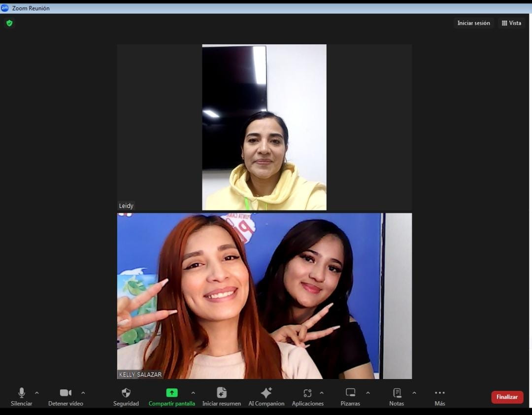Expand the arrow next to Aplicaciones
Viewport: 532px width, 415px height.
(x=322, y=393)
